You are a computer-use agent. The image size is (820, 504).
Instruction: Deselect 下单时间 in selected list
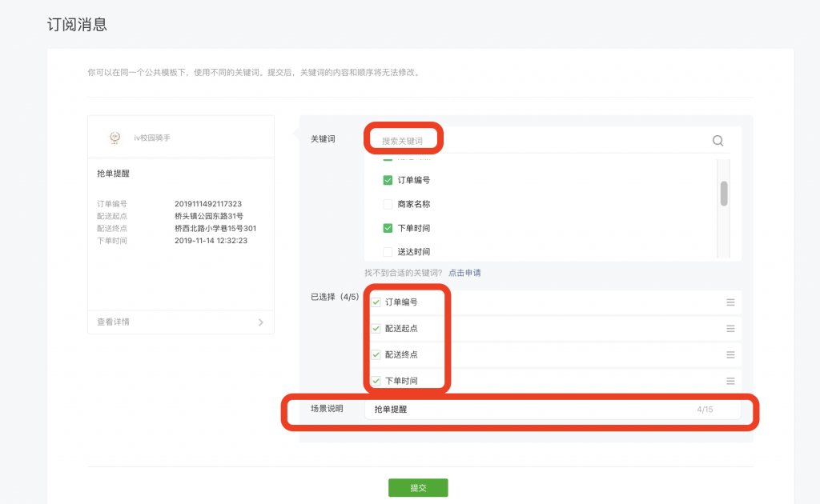(x=376, y=381)
